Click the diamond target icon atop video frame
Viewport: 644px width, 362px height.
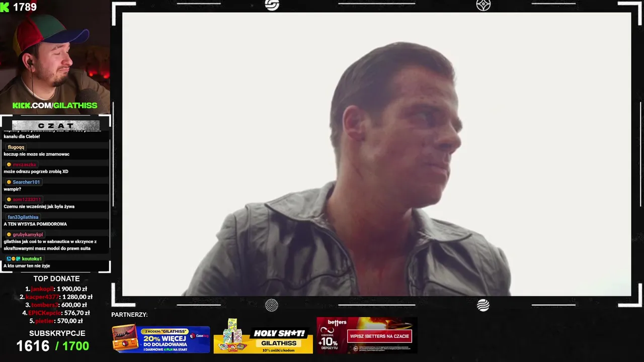(x=483, y=5)
